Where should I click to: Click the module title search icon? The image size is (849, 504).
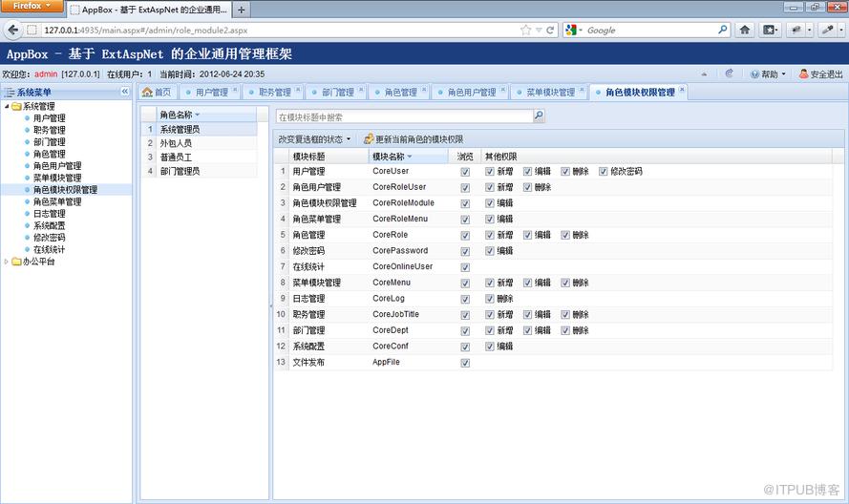coord(539,115)
